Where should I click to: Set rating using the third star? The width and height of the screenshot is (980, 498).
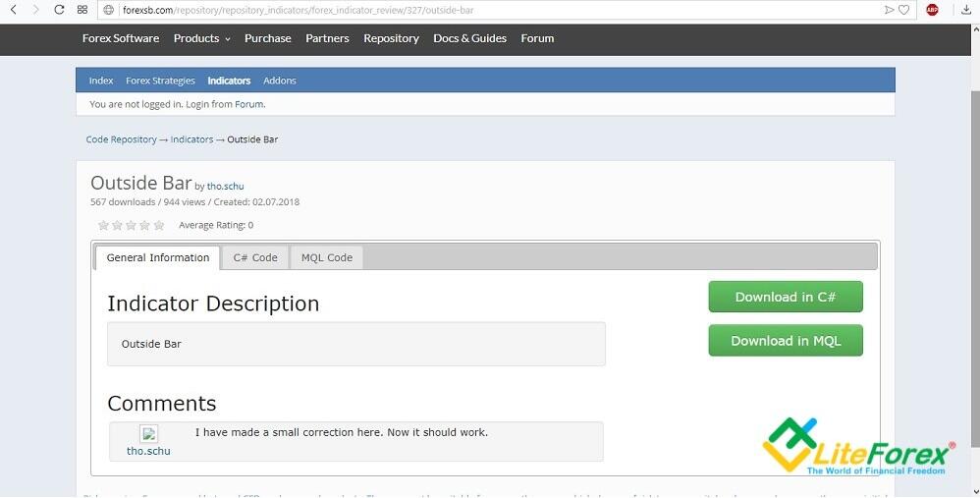[x=132, y=225]
